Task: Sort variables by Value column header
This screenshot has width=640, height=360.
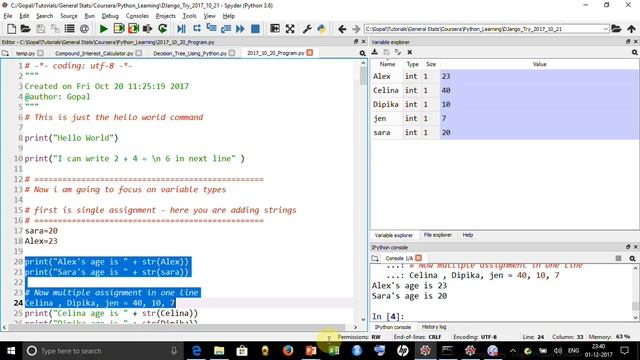Action: coord(539,64)
